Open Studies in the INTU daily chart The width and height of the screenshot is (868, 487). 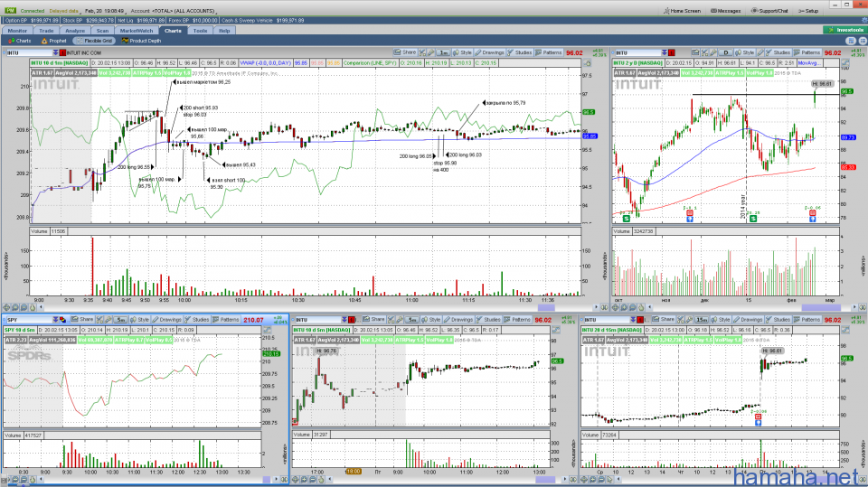[778, 52]
